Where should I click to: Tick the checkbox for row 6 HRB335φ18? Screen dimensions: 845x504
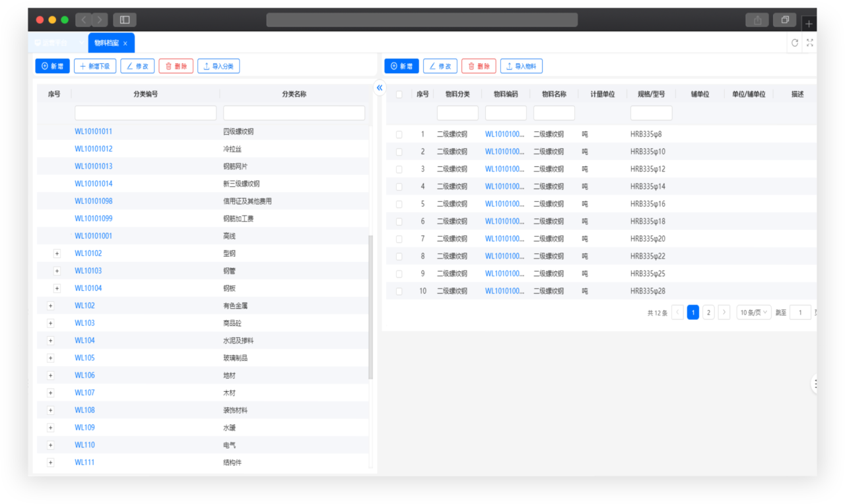[399, 221]
